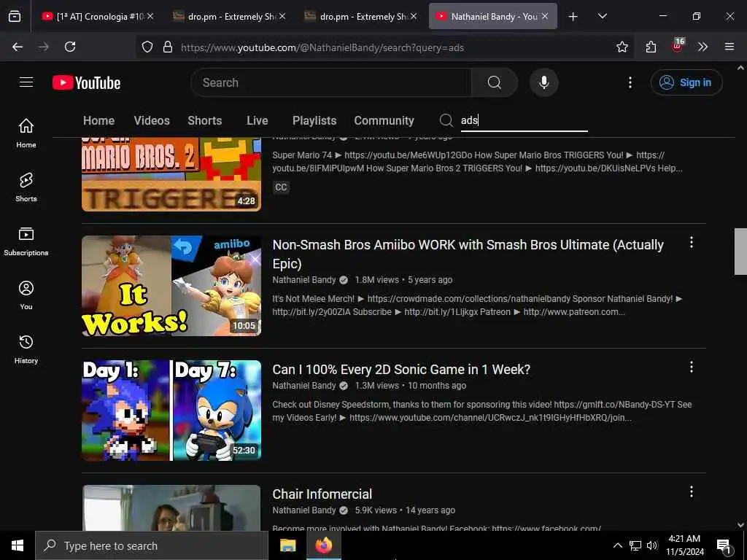Switch to the channel Home tab
Screen dimensions: 747x560
98,120
